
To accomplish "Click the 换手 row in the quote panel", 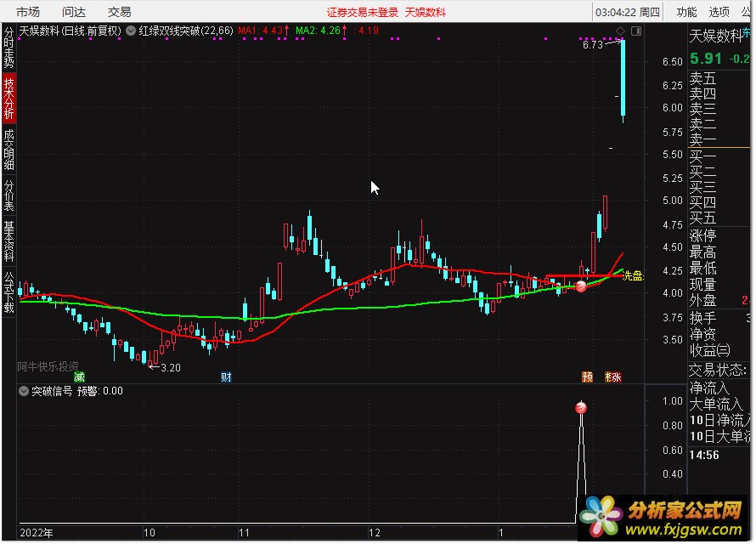I will pos(719,318).
